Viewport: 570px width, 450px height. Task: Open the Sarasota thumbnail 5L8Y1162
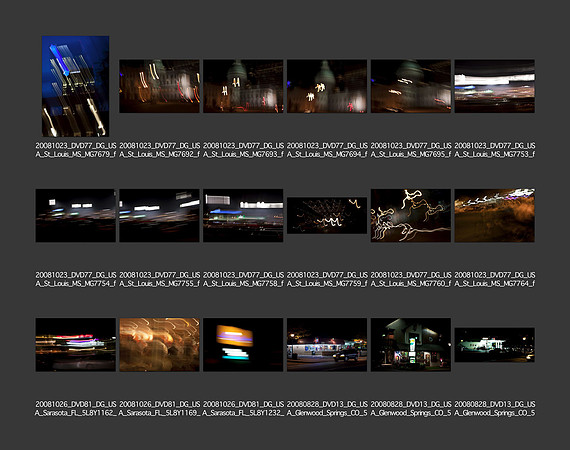76,345
